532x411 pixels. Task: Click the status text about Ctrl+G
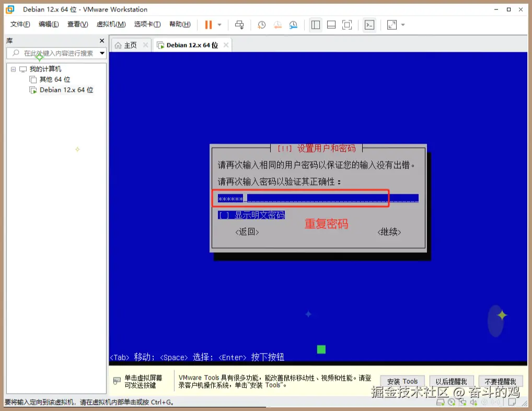89,402
